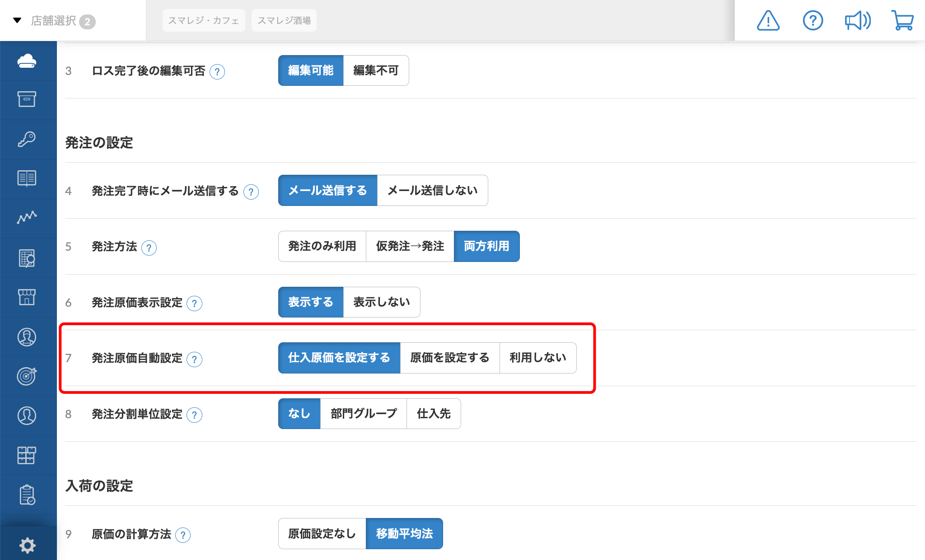The width and height of the screenshot is (925, 560).
Task: Click the help tooltip beside 原価の計算方法
Action: [183, 534]
